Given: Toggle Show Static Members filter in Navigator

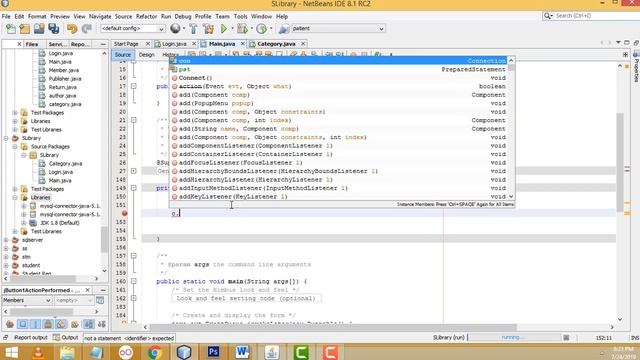Looking at the screenshot, I should [x=35, y=324].
